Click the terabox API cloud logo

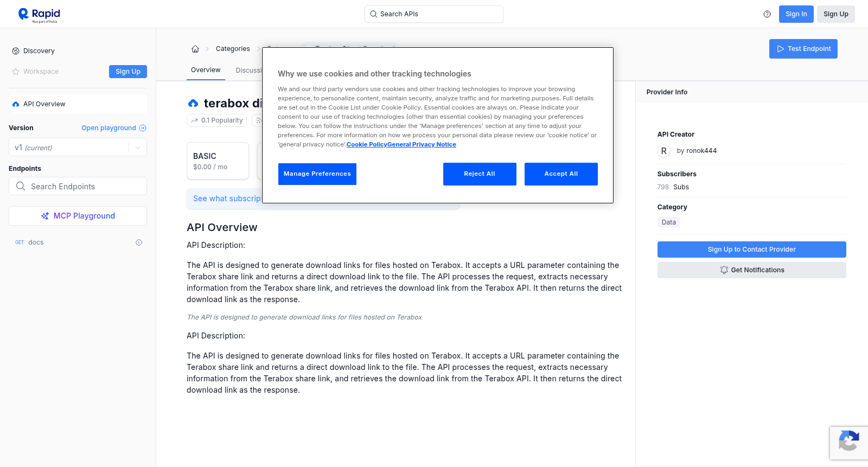(193, 103)
